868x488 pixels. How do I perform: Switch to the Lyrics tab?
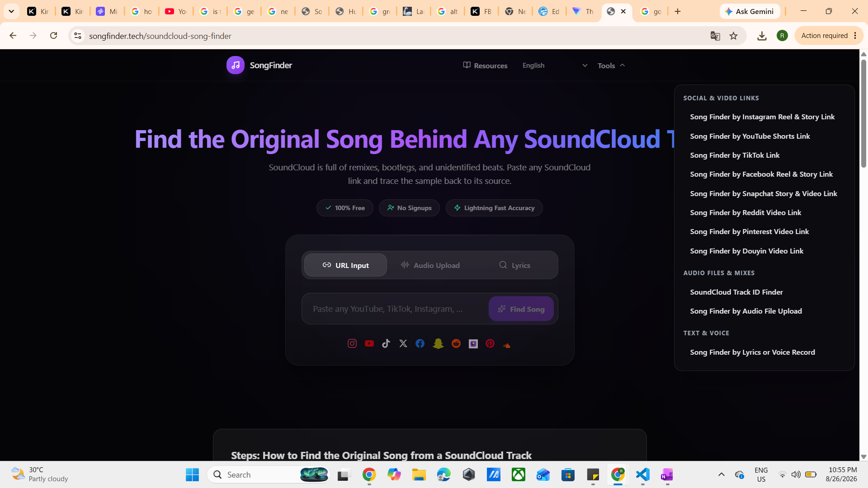(514, 265)
